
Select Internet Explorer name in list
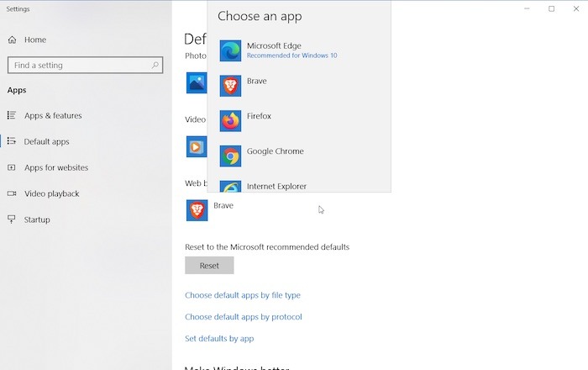(276, 186)
